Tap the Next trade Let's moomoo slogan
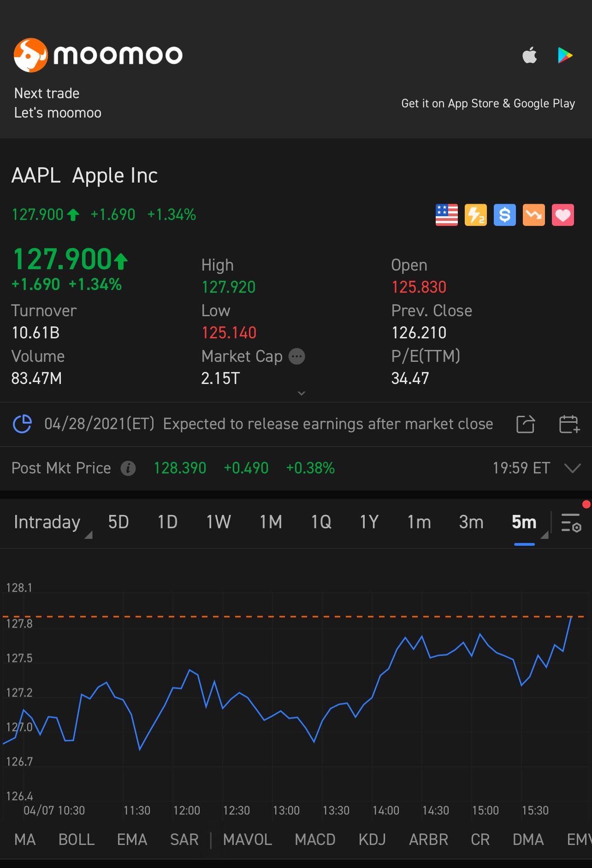The height and width of the screenshot is (868, 592). [58, 103]
